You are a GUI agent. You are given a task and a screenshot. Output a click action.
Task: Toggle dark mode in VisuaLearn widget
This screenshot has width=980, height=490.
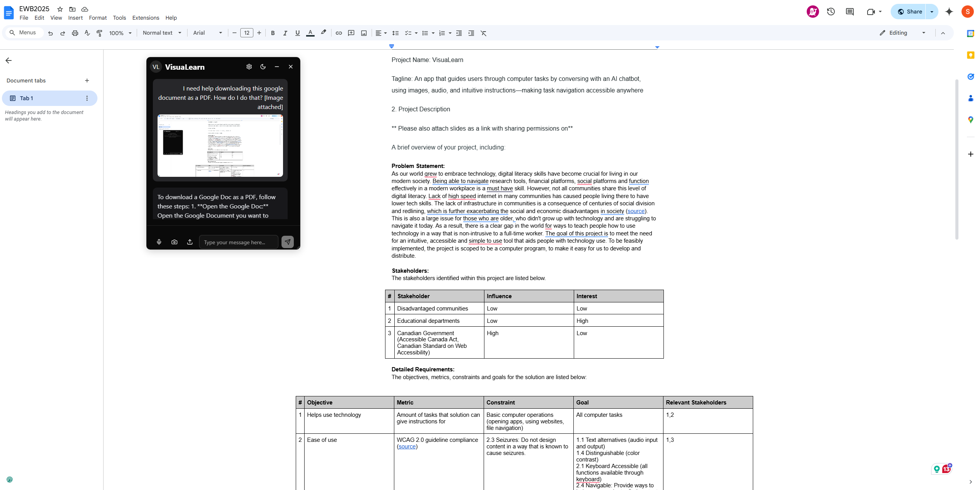click(x=263, y=67)
